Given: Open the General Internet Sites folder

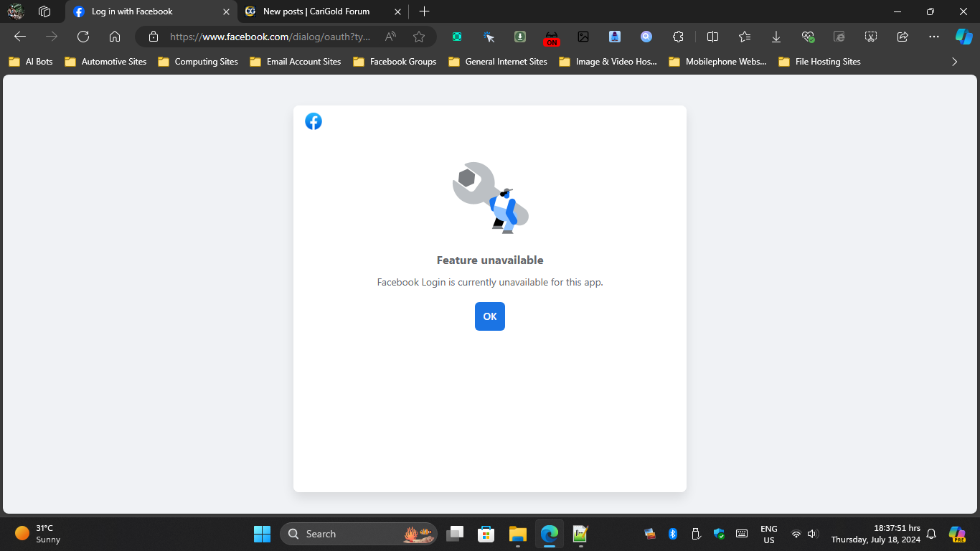Looking at the screenshot, I should (498, 62).
